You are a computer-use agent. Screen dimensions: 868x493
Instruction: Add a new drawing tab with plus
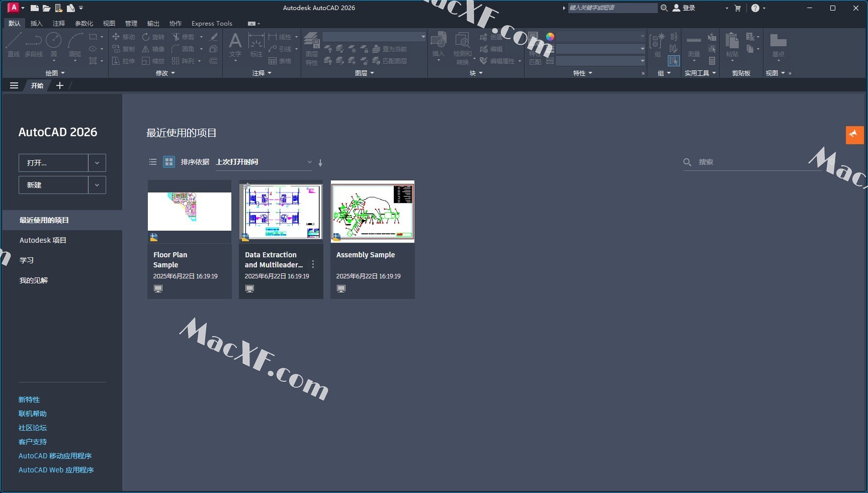[60, 85]
